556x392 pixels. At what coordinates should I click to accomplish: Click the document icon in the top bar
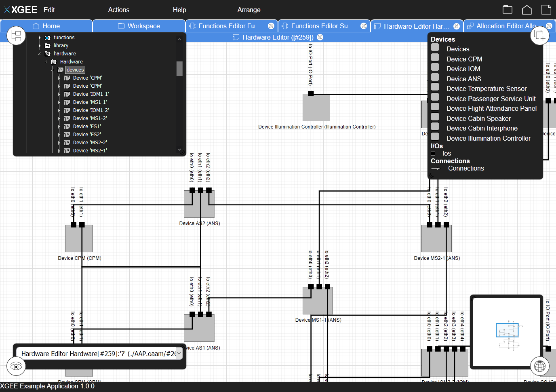coord(546,10)
